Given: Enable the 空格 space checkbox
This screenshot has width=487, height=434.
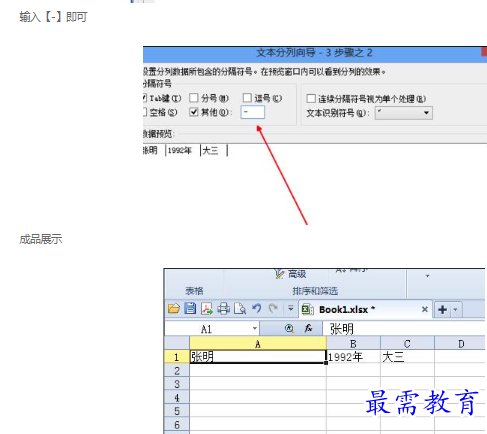Looking at the screenshot, I should pos(145,112).
